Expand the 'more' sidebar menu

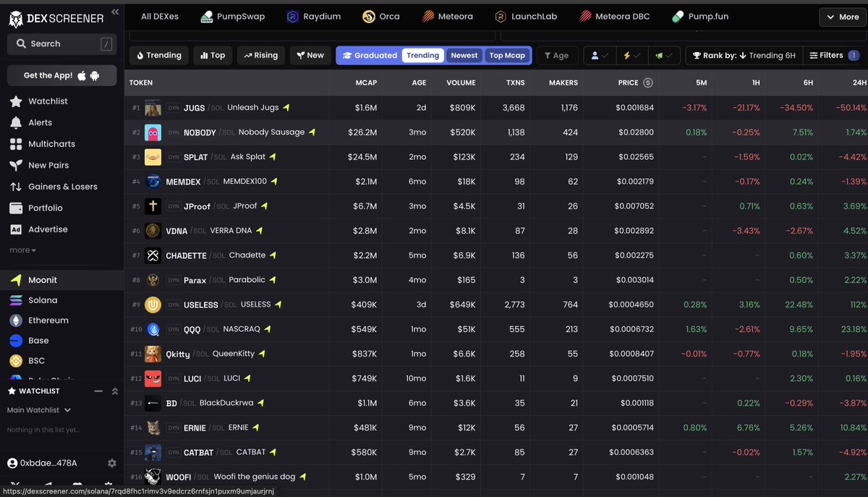point(22,250)
